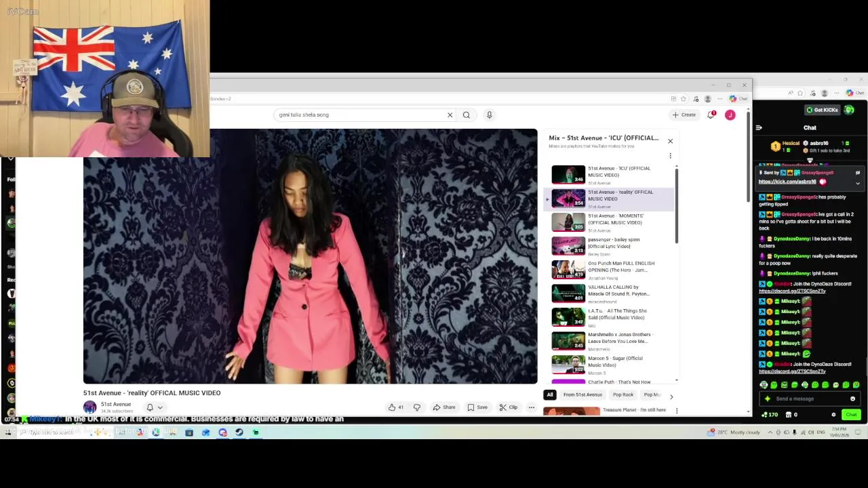The width and height of the screenshot is (868, 488).
Task: Open options for Treasure Planet video
Action: tap(676, 411)
